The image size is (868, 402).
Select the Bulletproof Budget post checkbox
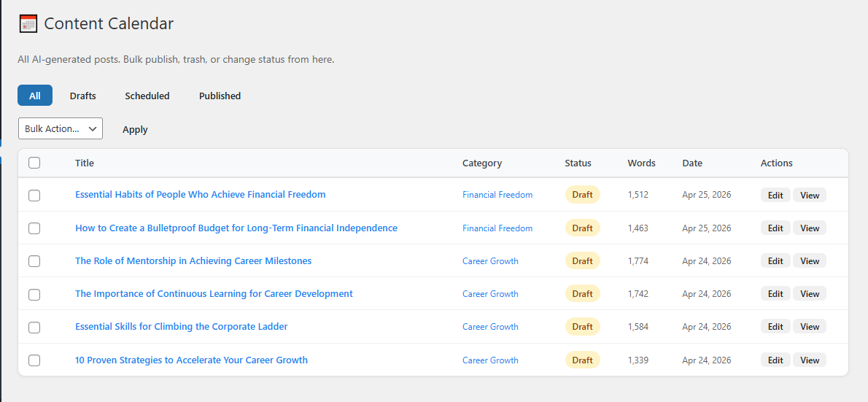[34, 228]
